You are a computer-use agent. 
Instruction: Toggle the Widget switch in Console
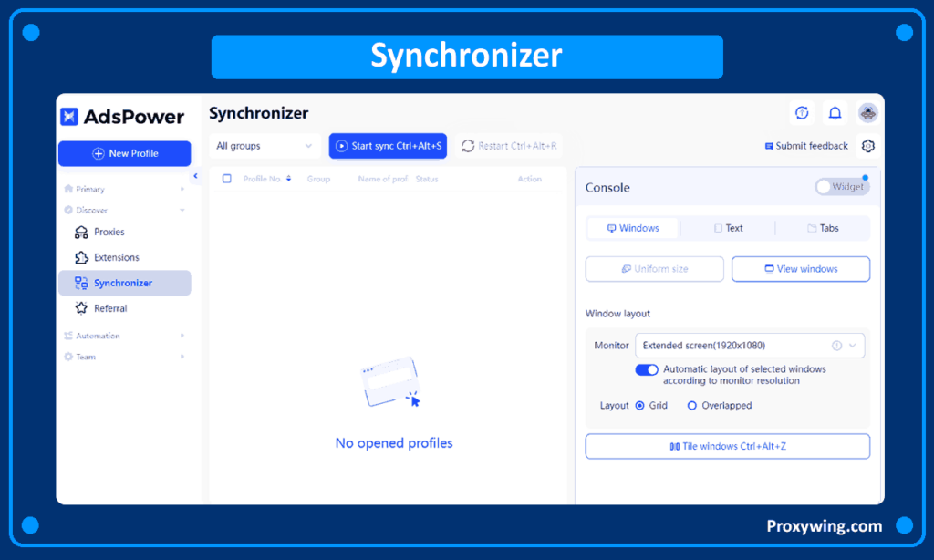(842, 187)
